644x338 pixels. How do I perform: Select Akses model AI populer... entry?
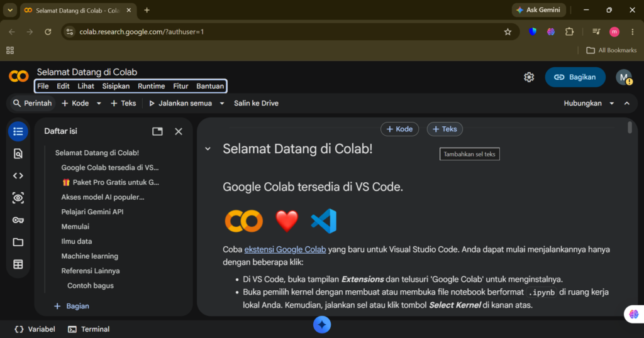click(x=103, y=197)
